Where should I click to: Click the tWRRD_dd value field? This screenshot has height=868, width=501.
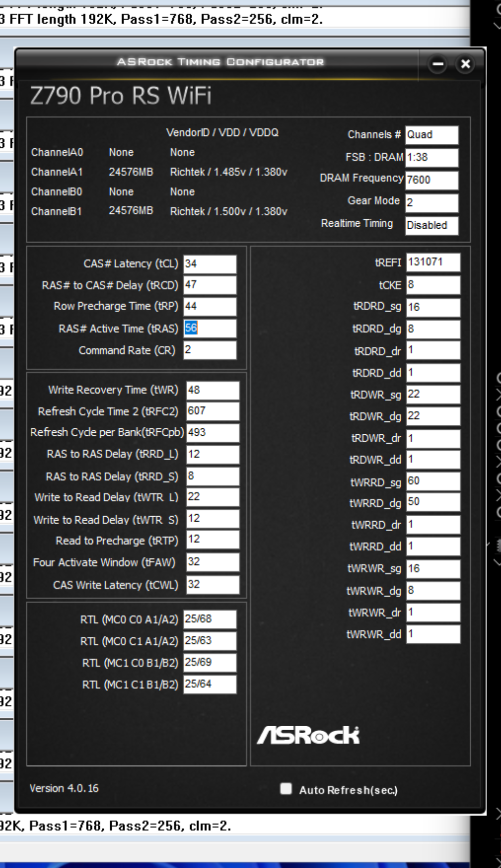(433, 546)
